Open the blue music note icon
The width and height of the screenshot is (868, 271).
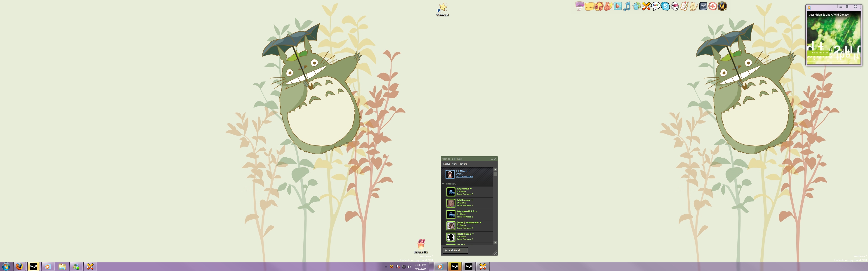pyautogui.click(x=627, y=6)
